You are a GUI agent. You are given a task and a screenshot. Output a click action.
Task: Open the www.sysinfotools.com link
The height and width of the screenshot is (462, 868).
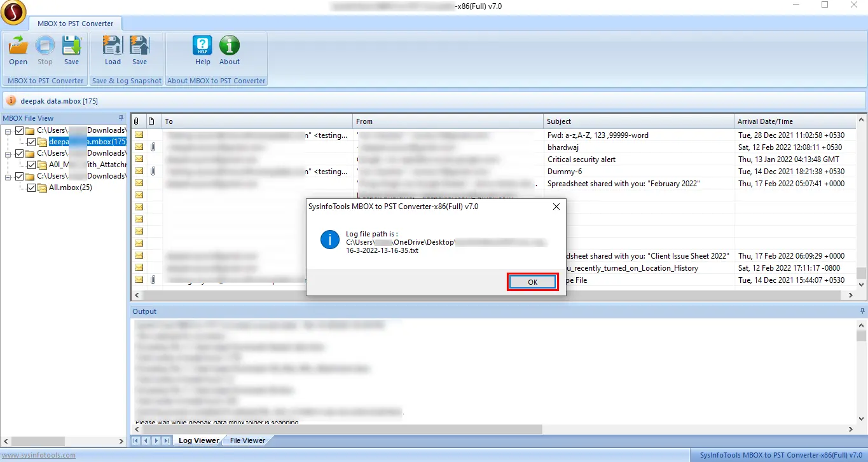(38, 455)
